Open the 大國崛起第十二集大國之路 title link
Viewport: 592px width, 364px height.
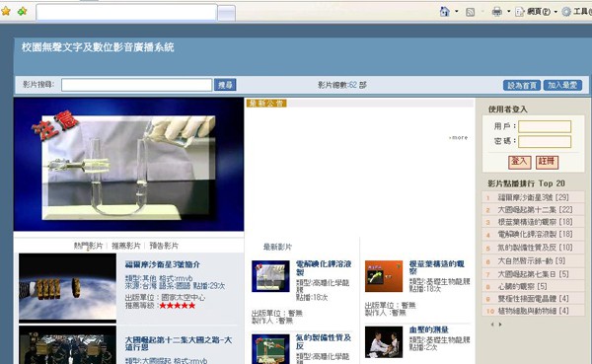click(x=179, y=343)
